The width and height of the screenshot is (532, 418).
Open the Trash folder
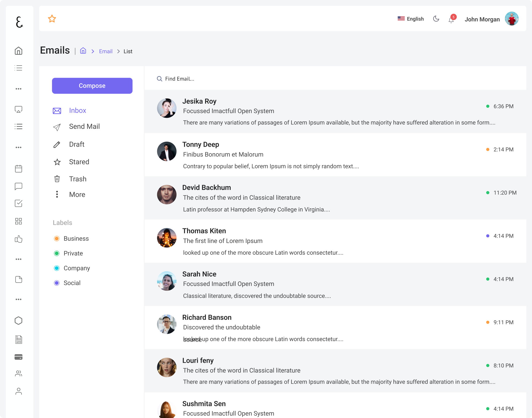point(78,179)
